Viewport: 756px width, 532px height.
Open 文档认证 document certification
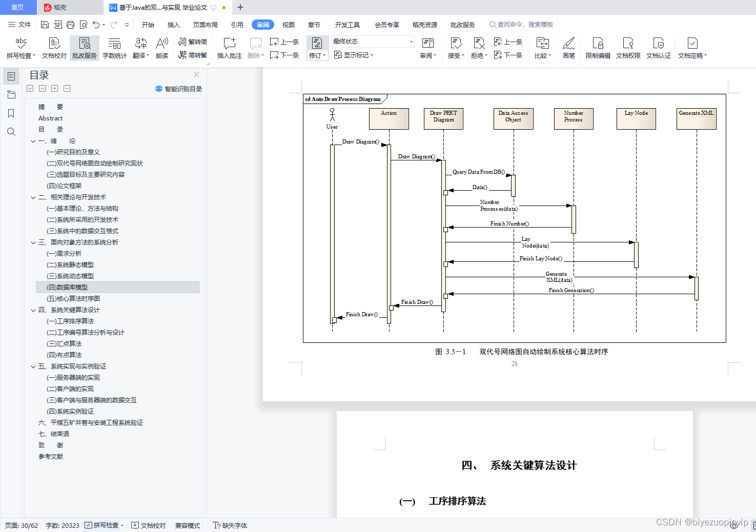(x=659, y=48)
